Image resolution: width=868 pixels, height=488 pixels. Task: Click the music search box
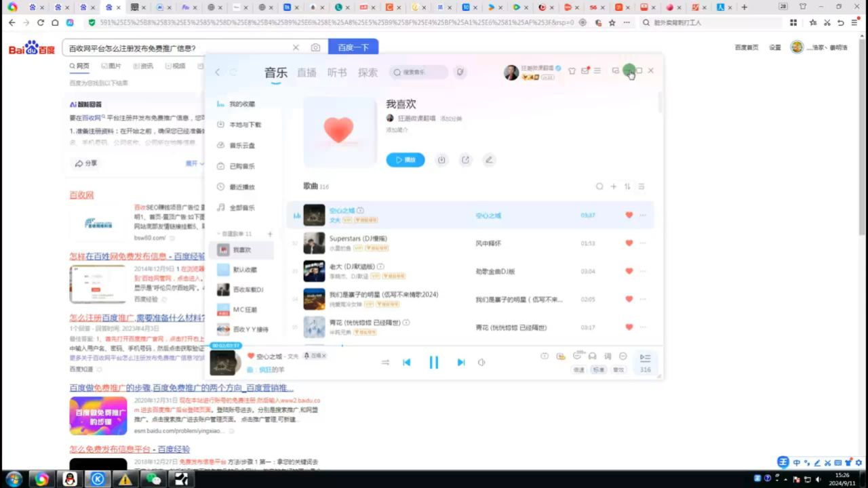pos(418,72)
